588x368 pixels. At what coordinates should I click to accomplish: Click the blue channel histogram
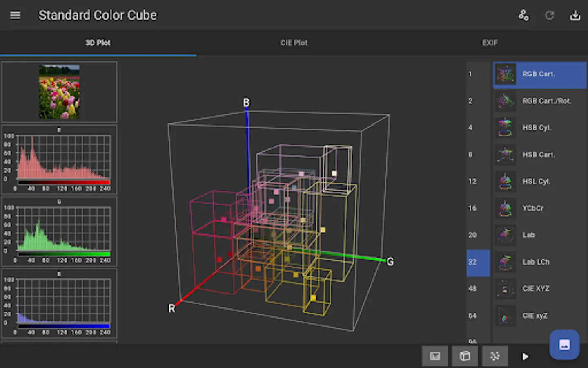[x=59, y=303]
